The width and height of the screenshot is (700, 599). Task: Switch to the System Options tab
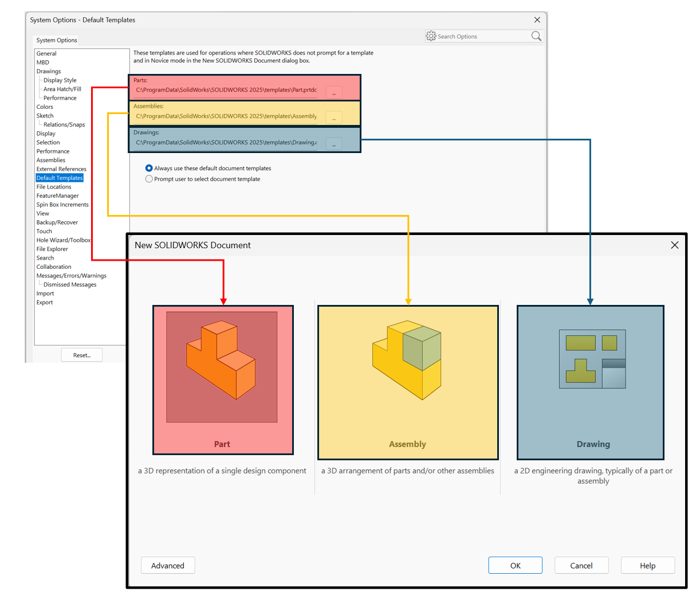tap(57, 40)
